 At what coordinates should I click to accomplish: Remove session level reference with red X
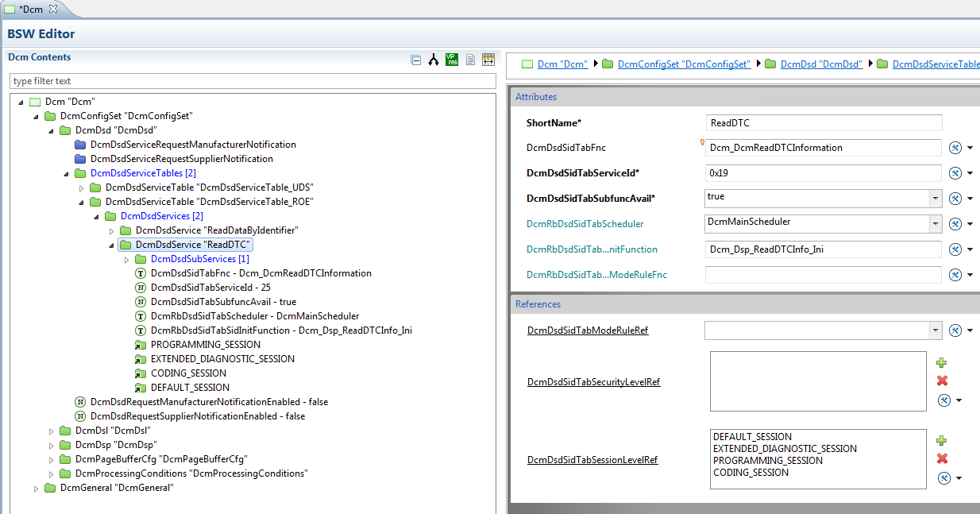pyautogui.click(x=942, y=459)
